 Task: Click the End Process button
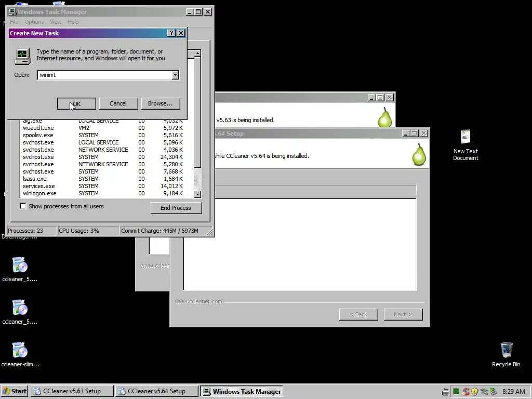176,208
